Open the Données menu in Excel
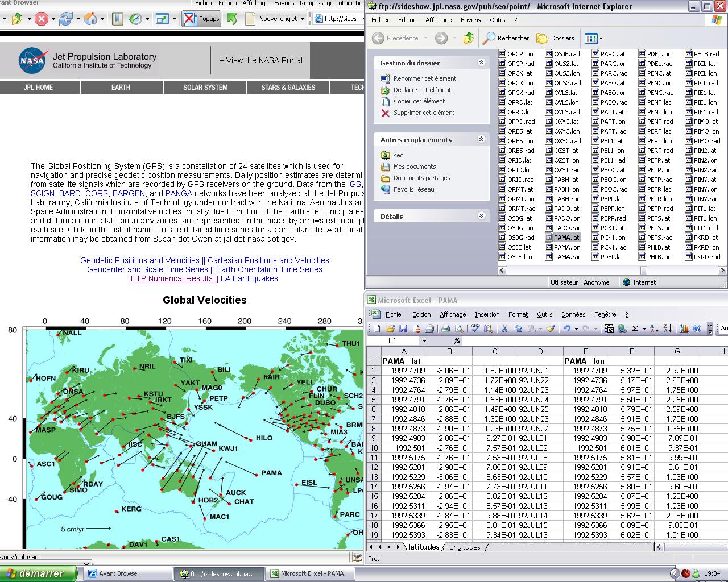This screenshot has width=728, height=582. pos(573,314)
